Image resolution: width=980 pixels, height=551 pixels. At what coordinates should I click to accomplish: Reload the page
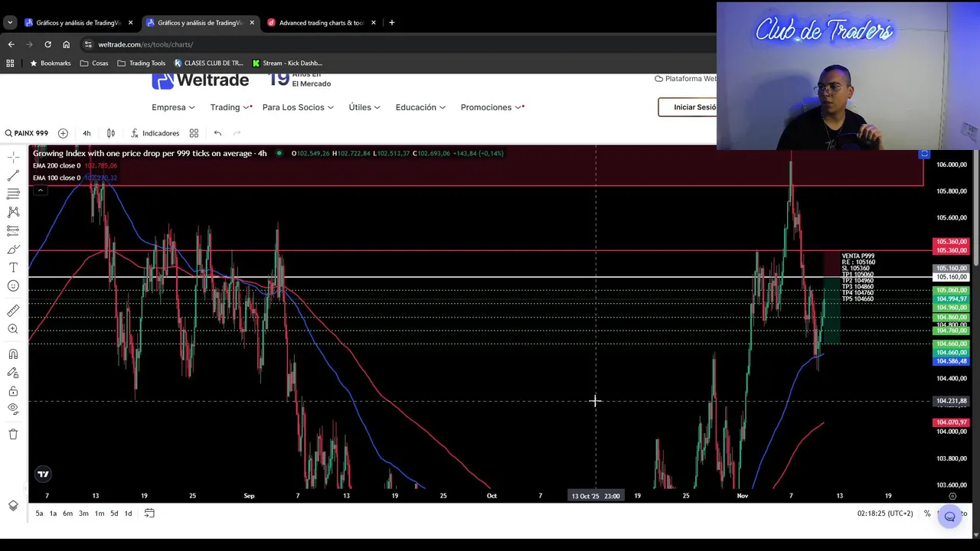pos(47,44)
